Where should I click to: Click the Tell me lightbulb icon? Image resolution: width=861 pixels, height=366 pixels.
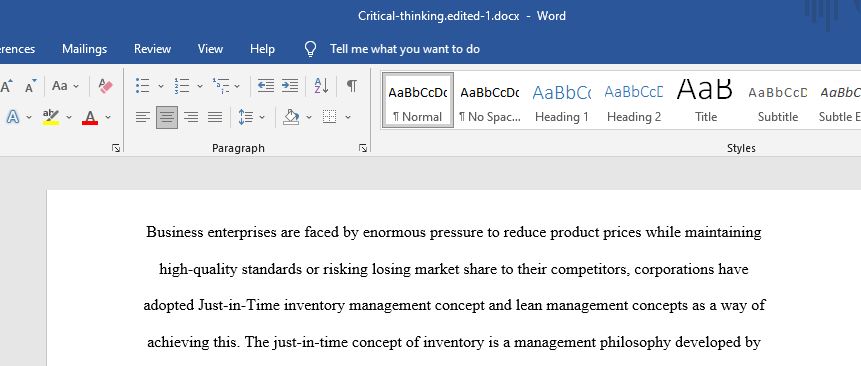(x=311, y=49)
